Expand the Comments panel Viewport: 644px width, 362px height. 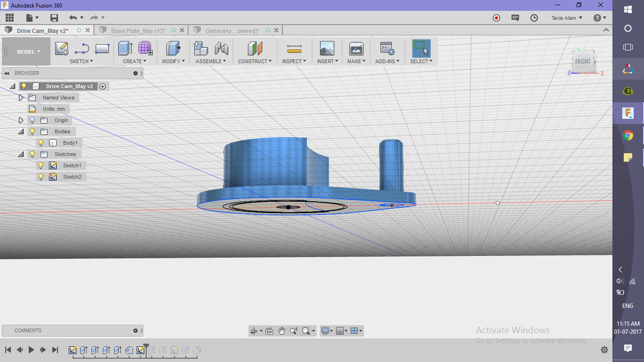pos(135,330)
